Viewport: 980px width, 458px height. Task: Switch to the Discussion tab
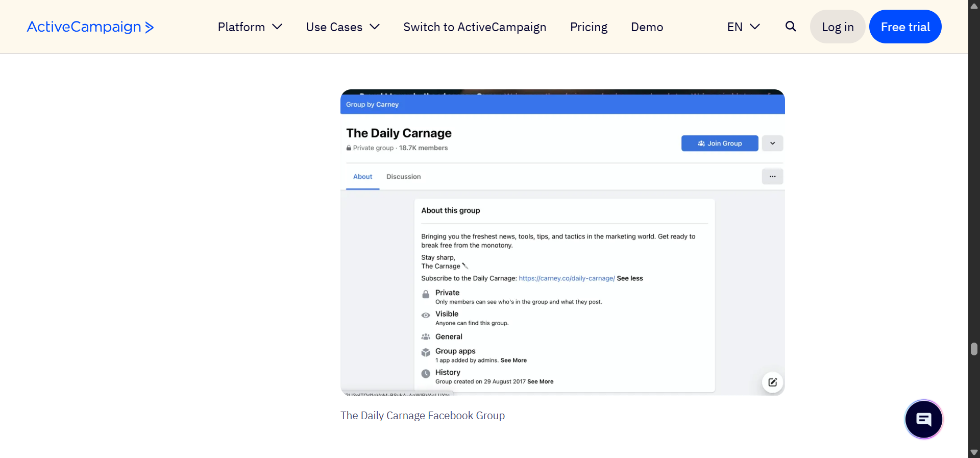404,177
